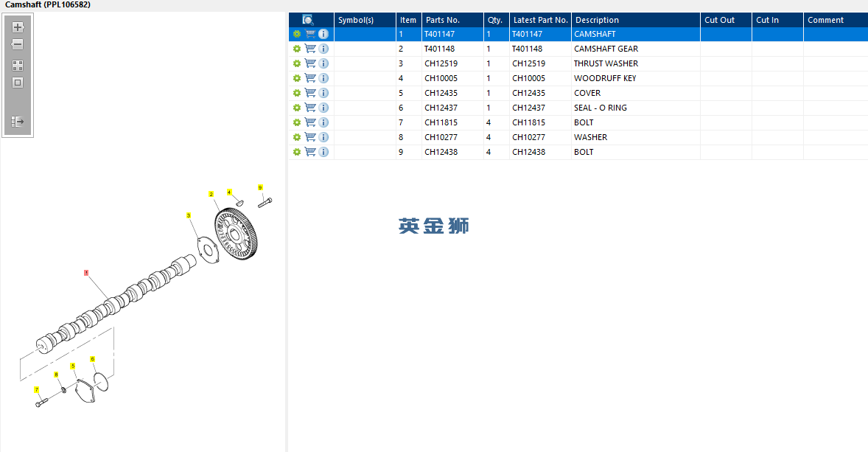Select callout 5 for the cover
868x452 pixels.
72,366
